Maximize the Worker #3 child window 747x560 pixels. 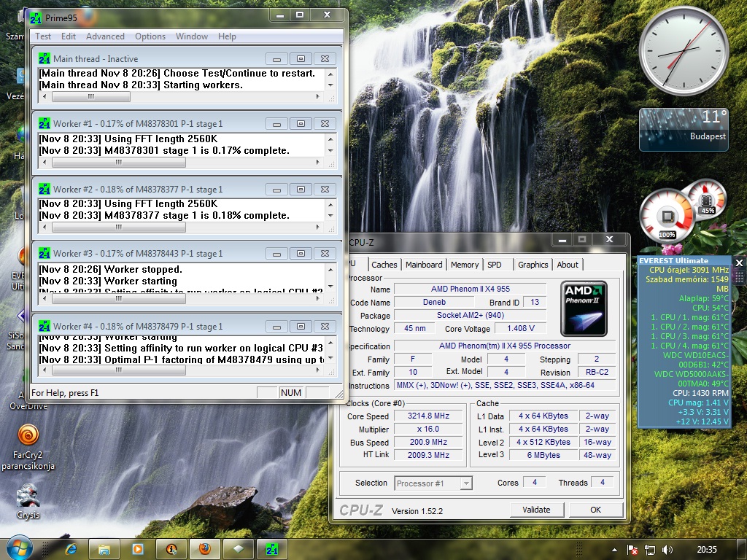point(301,253)
